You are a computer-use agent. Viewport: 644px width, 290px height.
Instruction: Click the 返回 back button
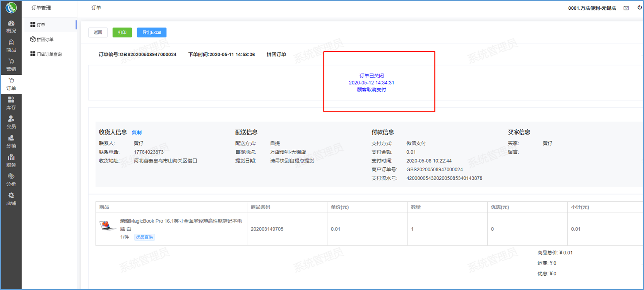coord(98,33)
